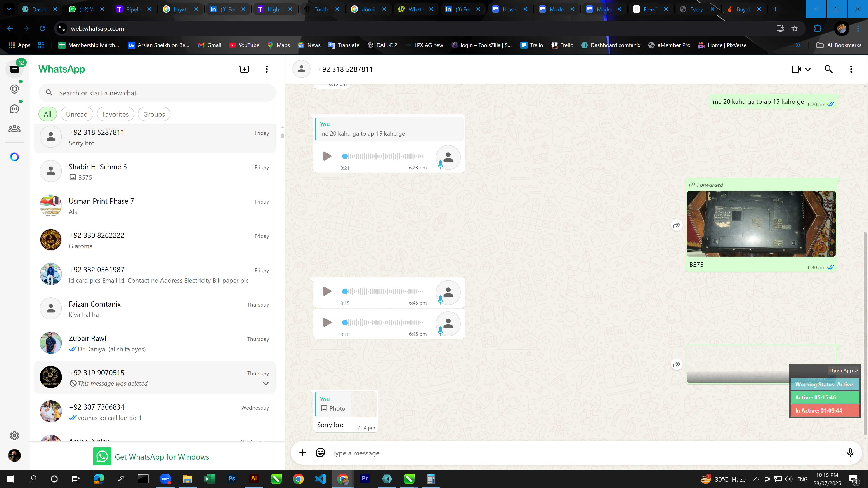The image size is (868, 488).
Task: Show hidden system tray icons
Action: 756,479
